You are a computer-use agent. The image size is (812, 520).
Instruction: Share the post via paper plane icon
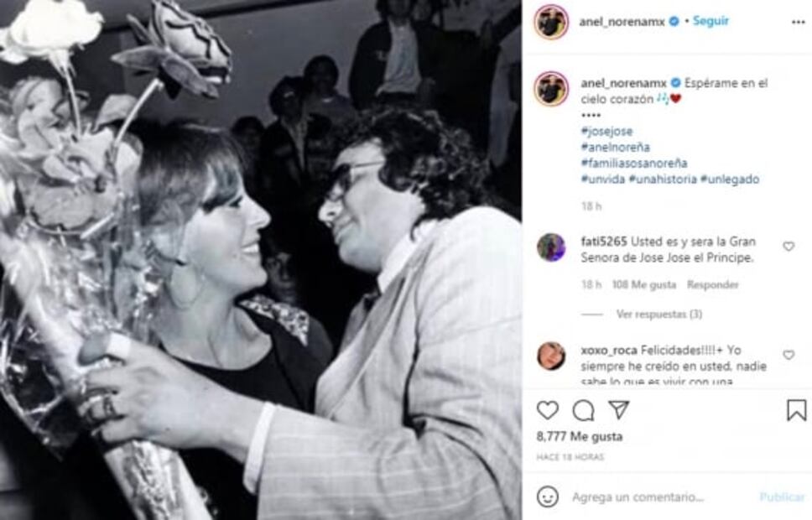click(618, 410)
